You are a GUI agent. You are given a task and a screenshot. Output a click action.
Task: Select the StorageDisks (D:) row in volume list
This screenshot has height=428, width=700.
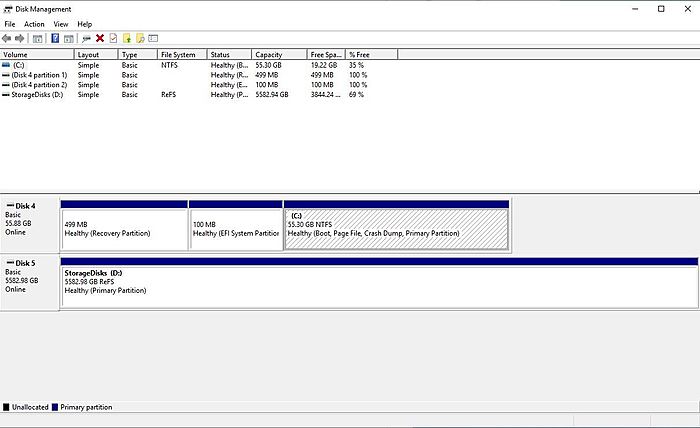(33, 94)
